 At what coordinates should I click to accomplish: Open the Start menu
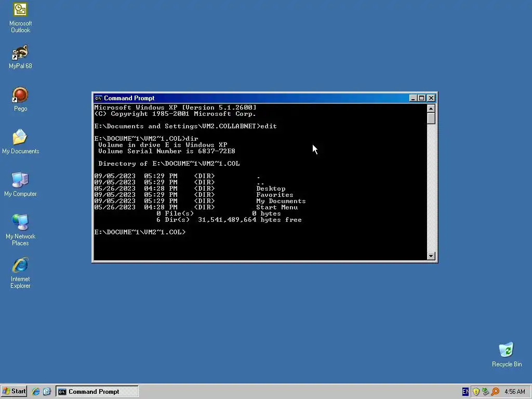coord(14,391)
